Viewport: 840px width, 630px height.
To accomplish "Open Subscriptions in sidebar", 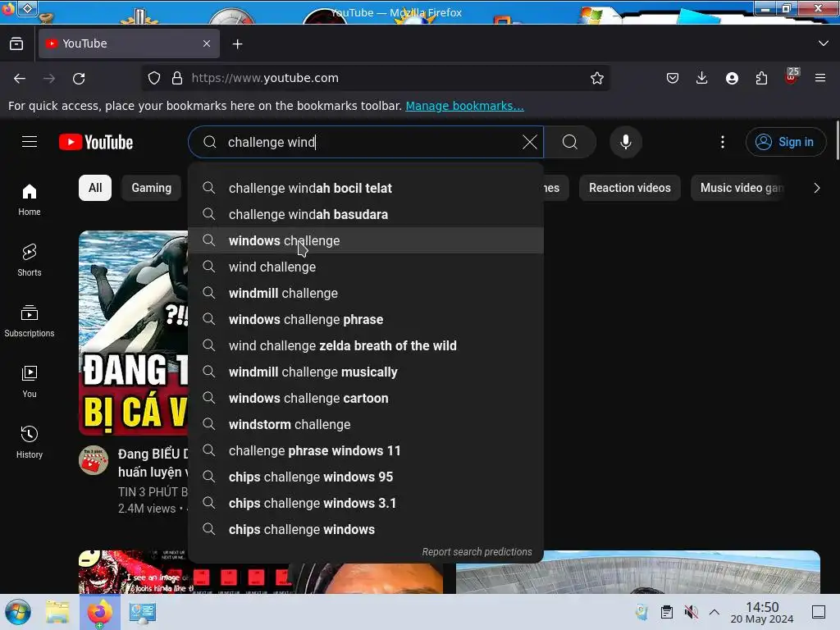I will (x=30, y=321).
